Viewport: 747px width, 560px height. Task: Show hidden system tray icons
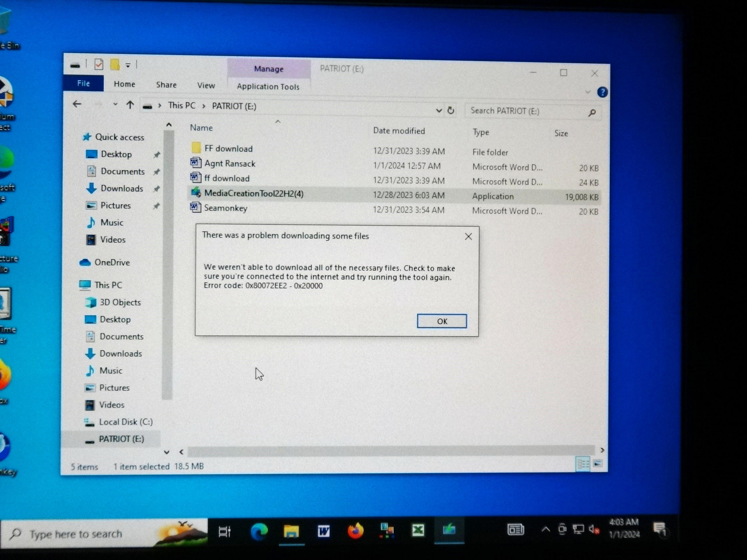pyautogui.click(x=545, y=530)
